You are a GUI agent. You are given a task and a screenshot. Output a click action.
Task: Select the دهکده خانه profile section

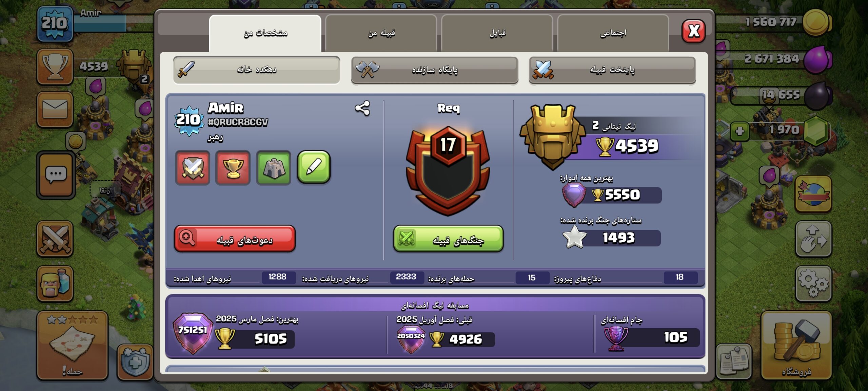(257, 70)
